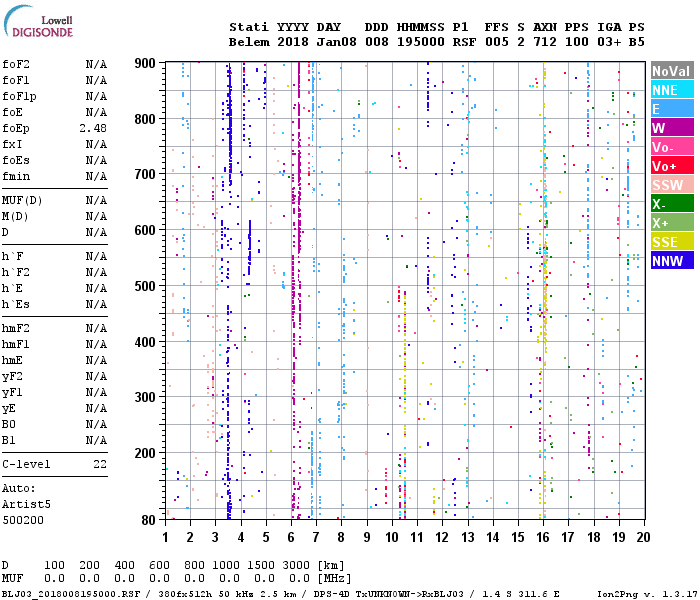Image resolution: width=700 pixels, height=600 pixels.
Task: Click the hmE parameter label
Action: coord(12,360)
